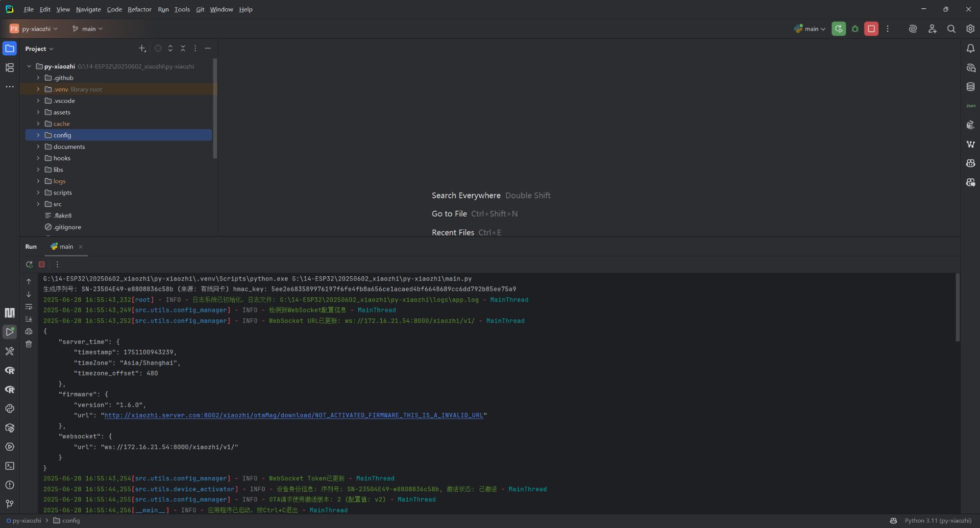Click the run console vertical scrollbar
The width and height of the screenshot is (980, 528).
tap(957, 308)
